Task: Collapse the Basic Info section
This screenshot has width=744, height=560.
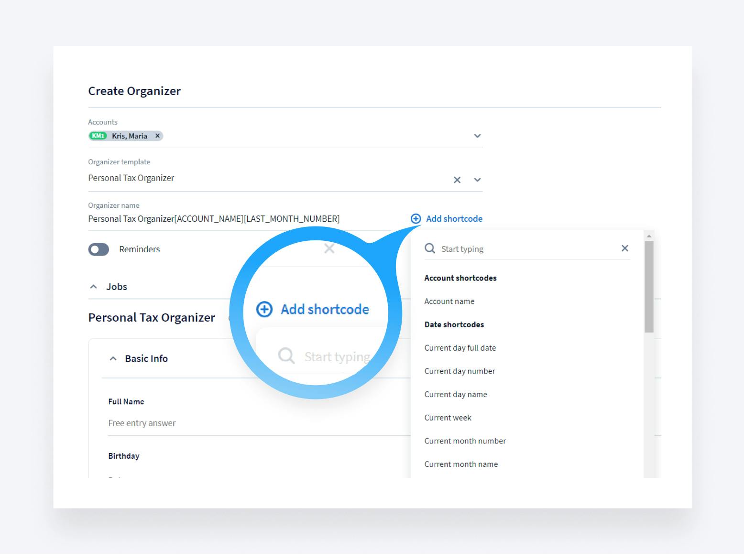Action: pyautogui.click(x=113, y=358)
